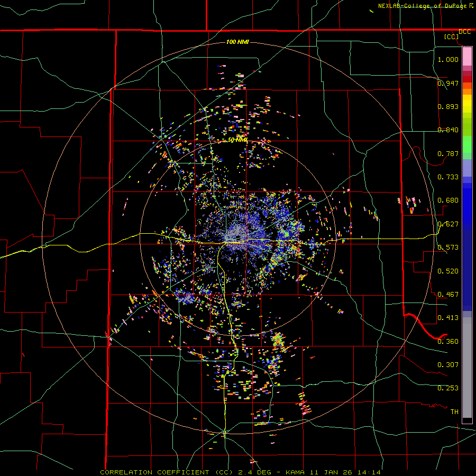
Task: Click the 0.253 color scale value
Action: coord(448,388)
